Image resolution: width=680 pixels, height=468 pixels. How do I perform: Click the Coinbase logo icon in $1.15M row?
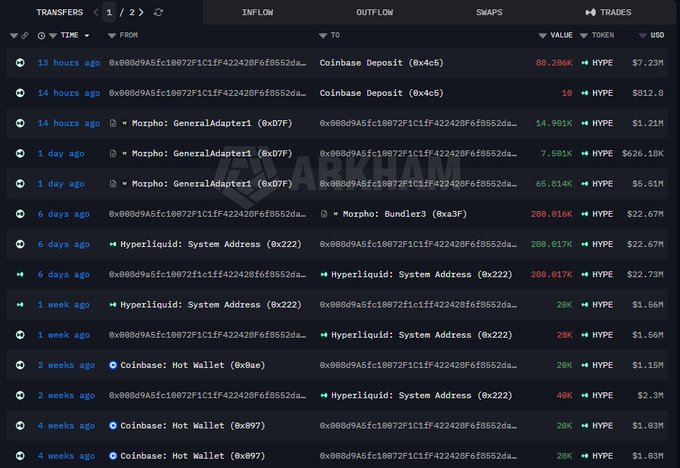point(113,365)
